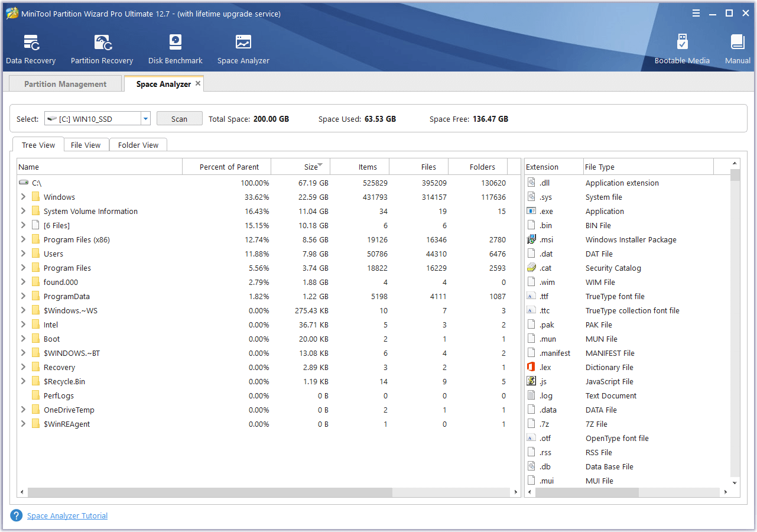Sort by the Folders column header
757x532 pixels.
click(x=477, y=167)
